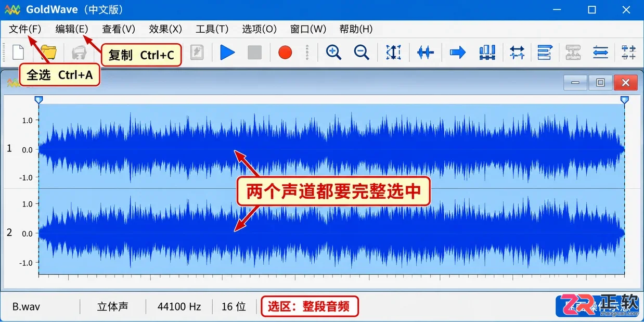Click the blue waveform toolbar icon
Screen dimensions: 644x322
point(426,52)
